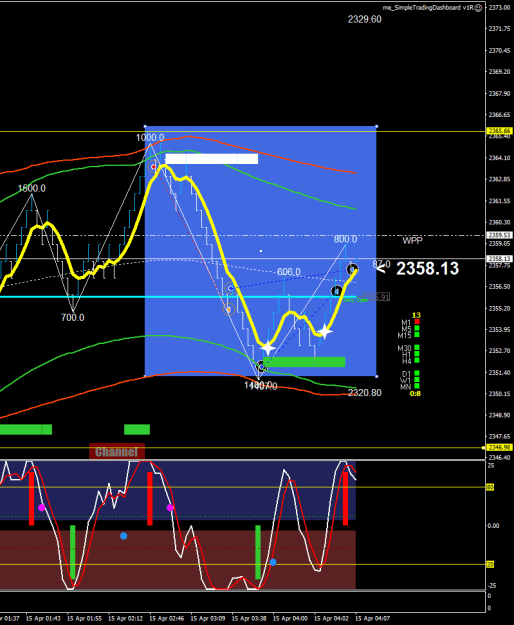Click the arrow pointing at 2358.13 price

(381, 268)
